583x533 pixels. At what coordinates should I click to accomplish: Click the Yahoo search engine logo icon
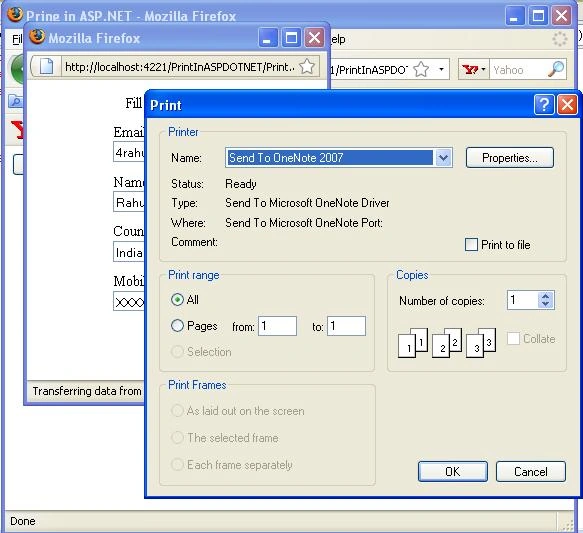[470, 70]
